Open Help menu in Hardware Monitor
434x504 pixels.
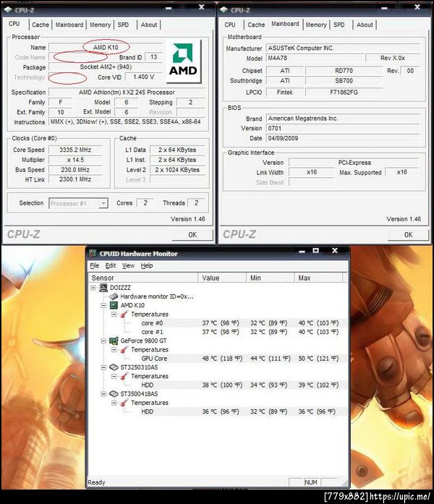(x=147, y=265)
